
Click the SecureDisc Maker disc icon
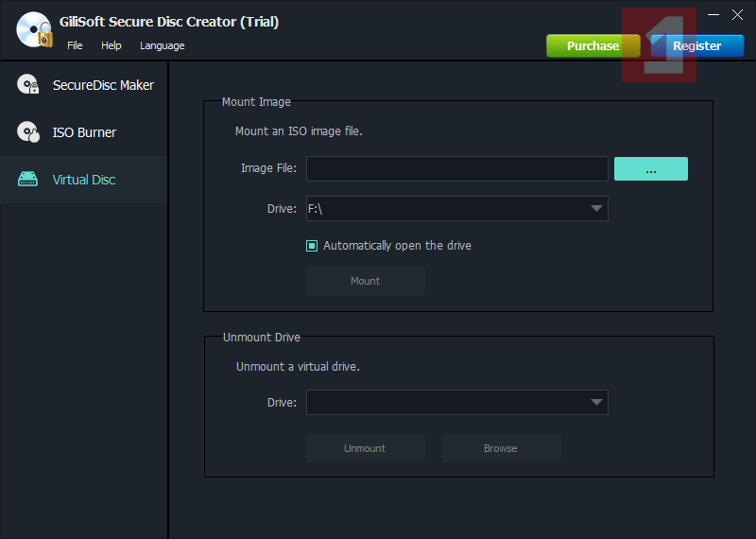point(28,84)
